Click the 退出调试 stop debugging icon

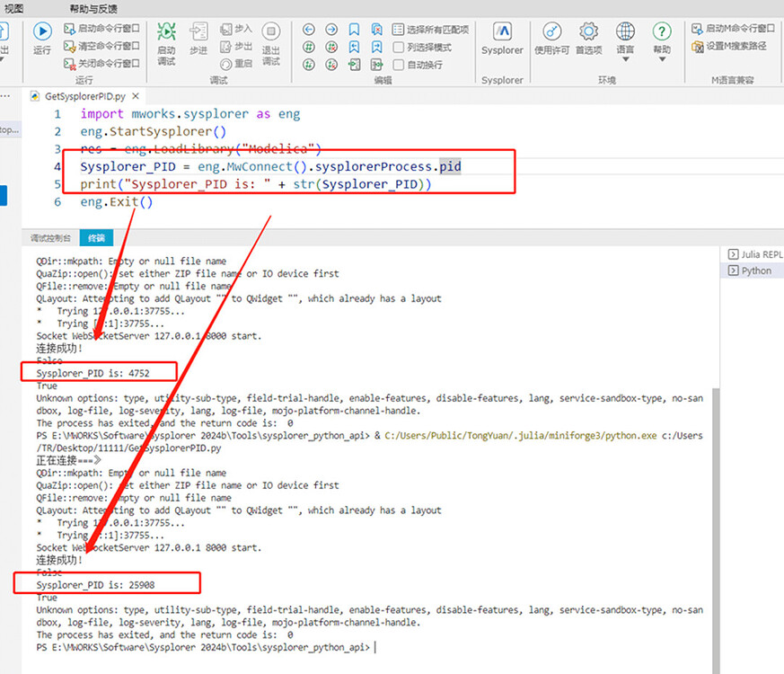(x=271, y=31)
